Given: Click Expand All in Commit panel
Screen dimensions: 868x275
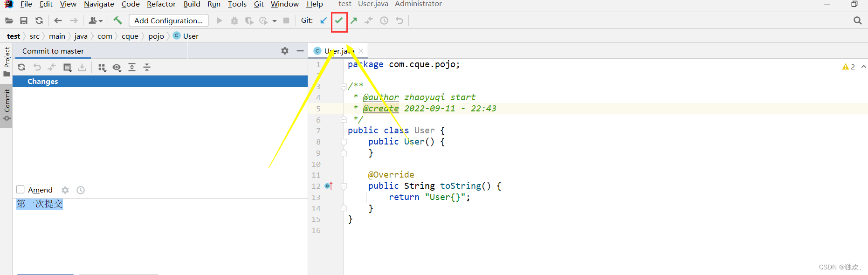Looking at the screenshot, I should [x=132, y=68].
